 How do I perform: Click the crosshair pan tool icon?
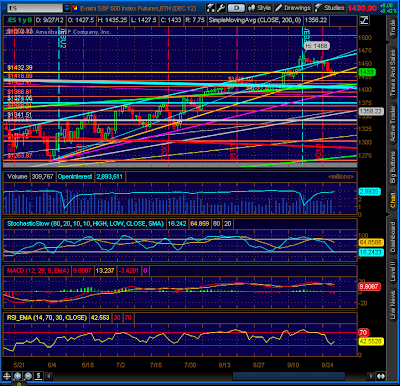click(6, 376)
